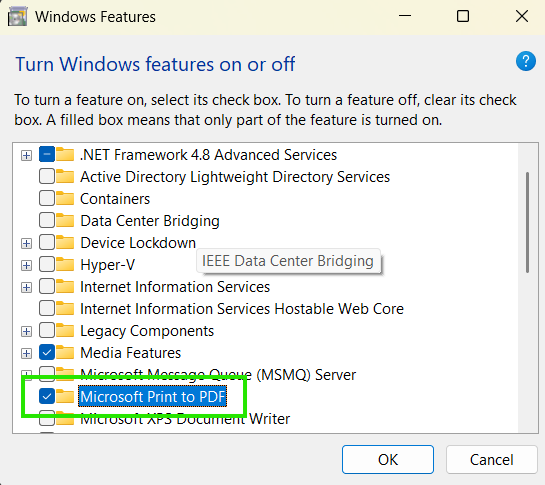Click the Hyper-V folder icon
545x485 pixels.
(65, 265)
